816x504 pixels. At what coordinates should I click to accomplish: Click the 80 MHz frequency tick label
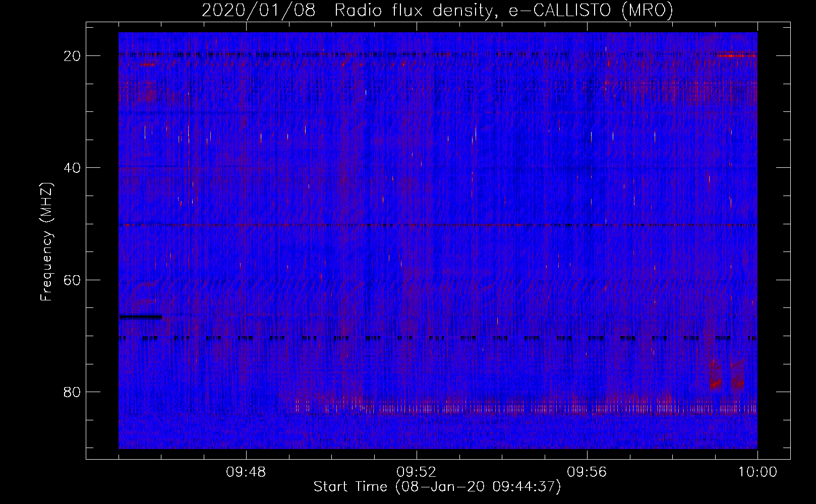(73, 392)
